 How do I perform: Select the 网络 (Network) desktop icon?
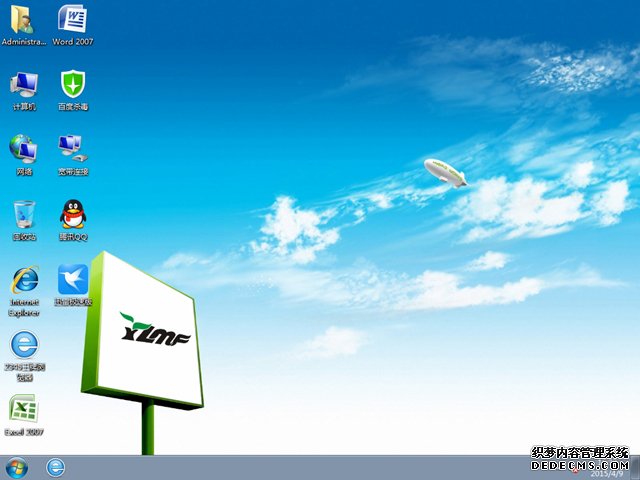tap(24, 149)
